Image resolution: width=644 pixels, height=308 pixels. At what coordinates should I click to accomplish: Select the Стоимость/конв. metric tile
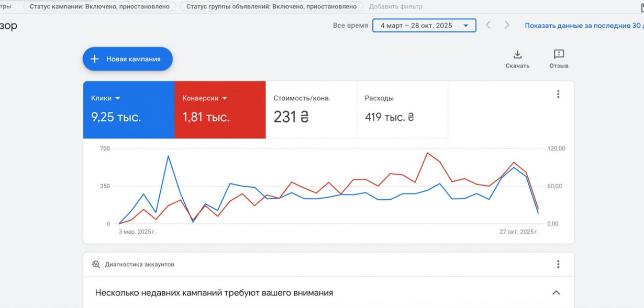point(311,110)
